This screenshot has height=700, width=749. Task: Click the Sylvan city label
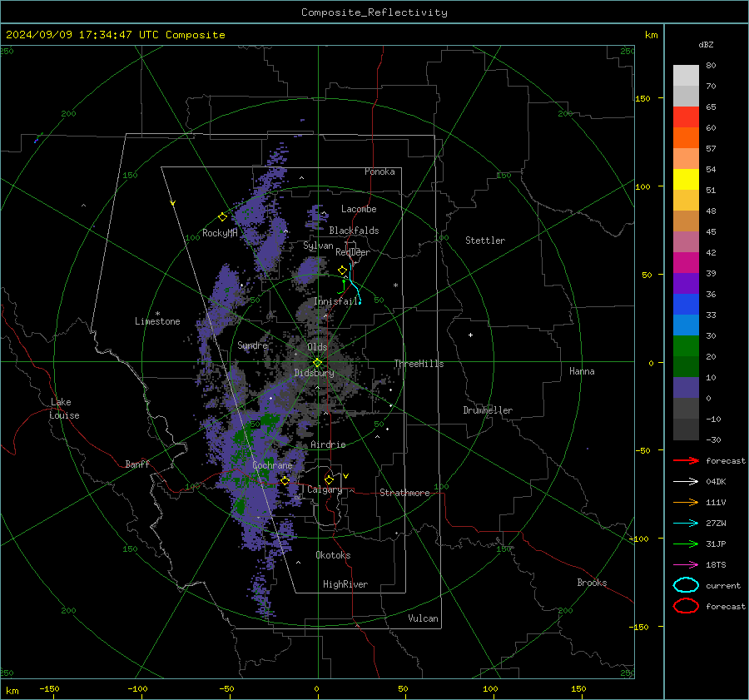coord(318,246)
